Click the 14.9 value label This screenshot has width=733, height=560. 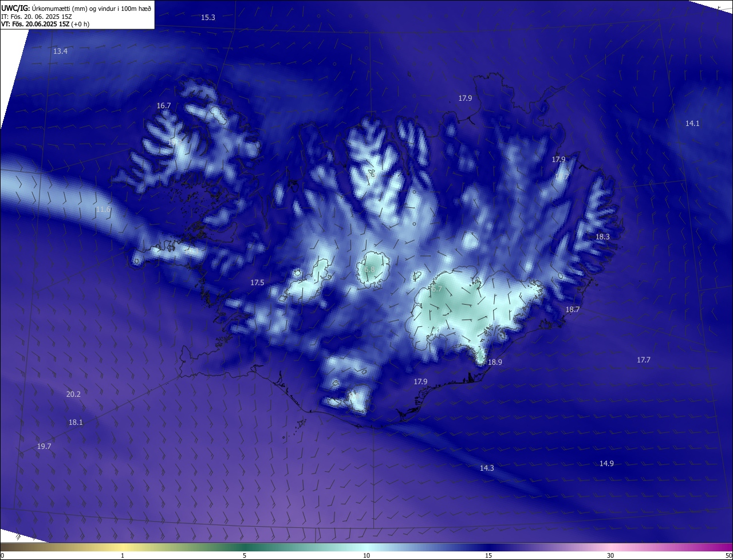606,464
